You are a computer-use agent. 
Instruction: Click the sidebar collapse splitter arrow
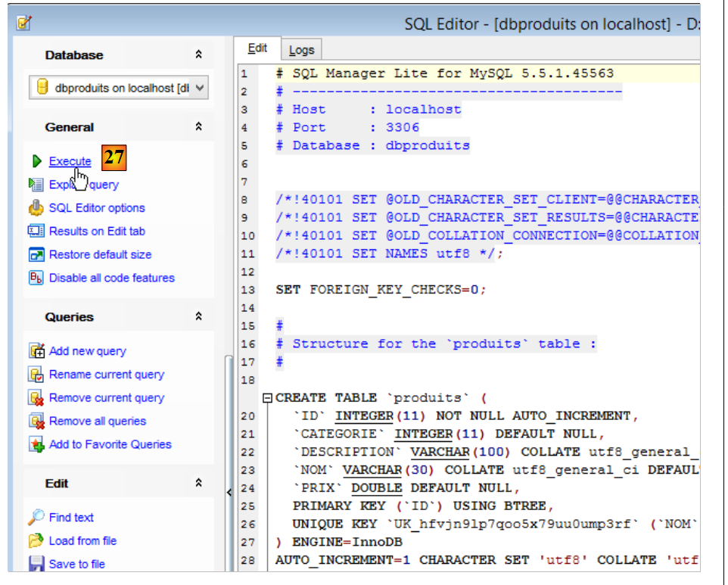point(229,493)
